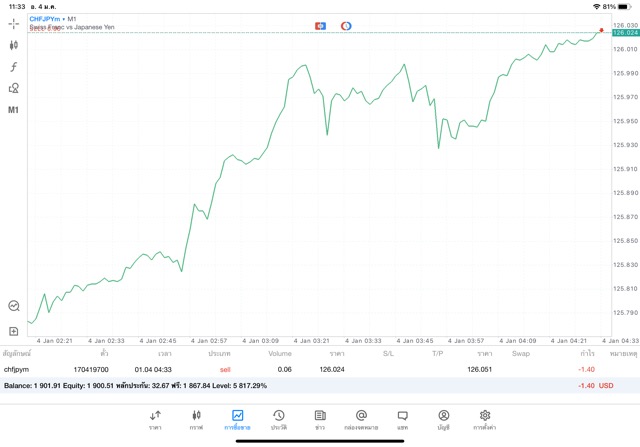The width and height of the screenshot is (640, 447).
Task: Switch to the กราฟ chart tab
Action: 196,420
